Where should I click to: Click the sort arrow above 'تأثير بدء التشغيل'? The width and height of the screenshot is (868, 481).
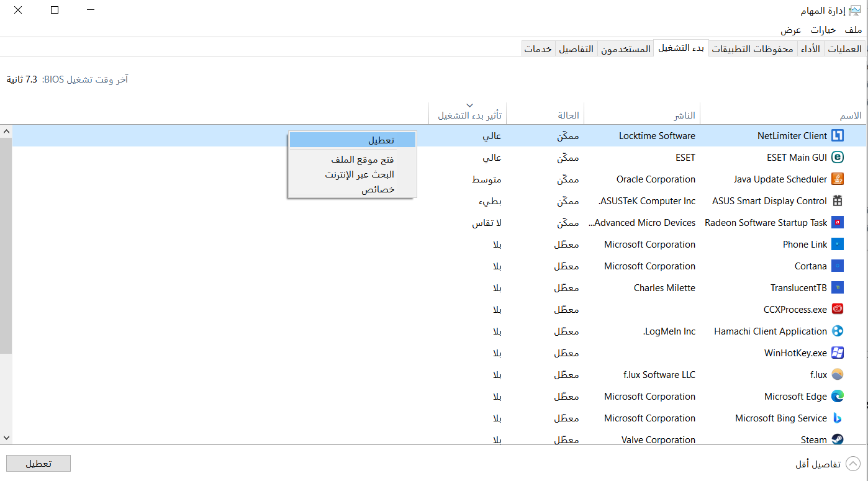point(470,106)
